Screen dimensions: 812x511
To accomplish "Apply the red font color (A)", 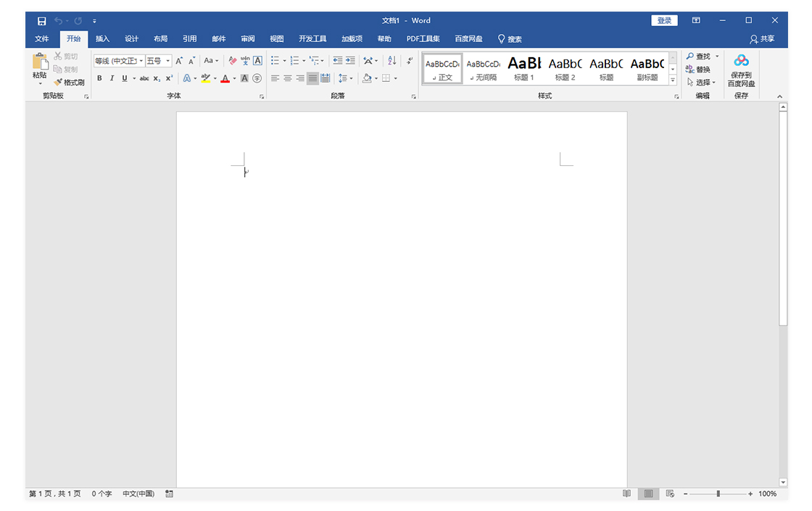I will pos(225,78).
